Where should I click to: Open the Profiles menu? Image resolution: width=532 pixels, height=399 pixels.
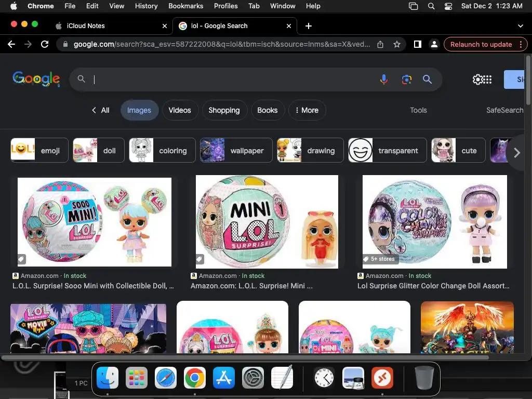(x=225, y=6)
